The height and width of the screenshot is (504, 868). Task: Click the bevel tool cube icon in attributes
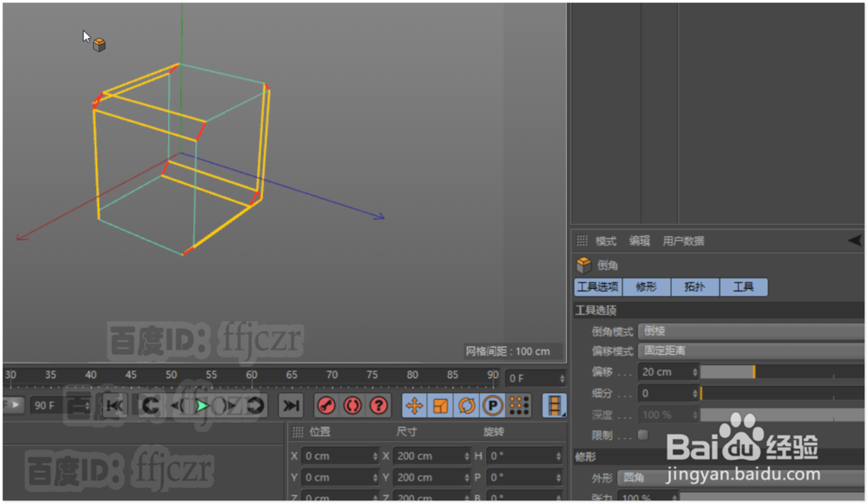(584, 265)
